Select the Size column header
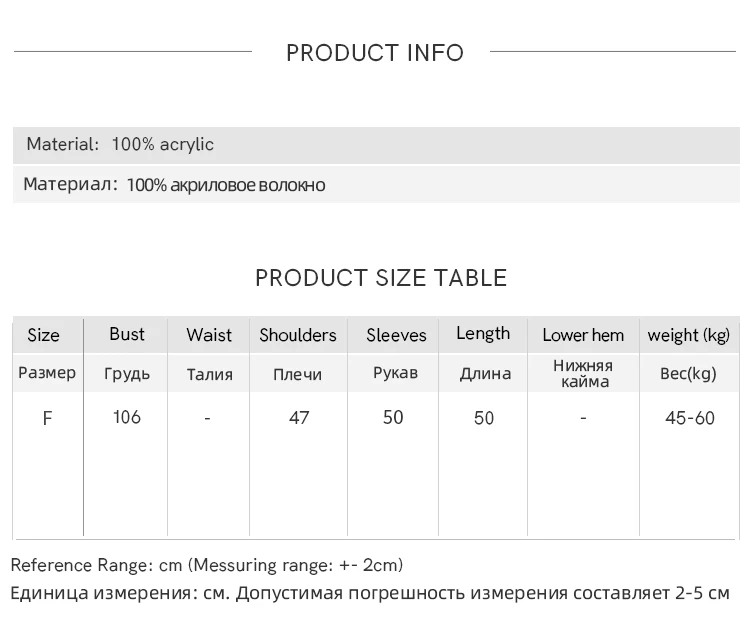750x630 pixels. tap(44, 335)
